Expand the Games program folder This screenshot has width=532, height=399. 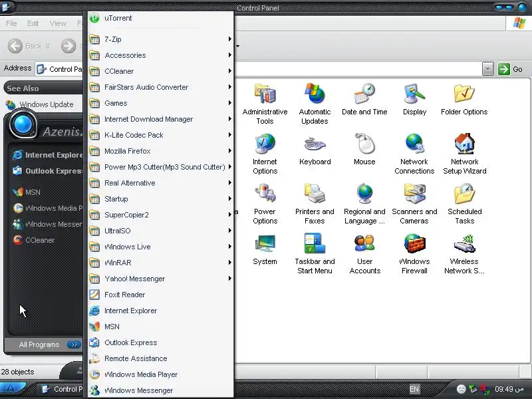(161, 103)
